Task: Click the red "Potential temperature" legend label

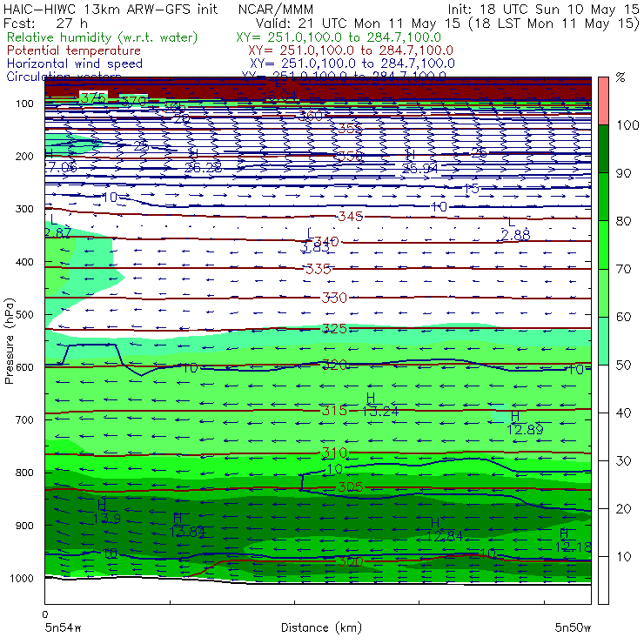Action: tap(74, 50)
